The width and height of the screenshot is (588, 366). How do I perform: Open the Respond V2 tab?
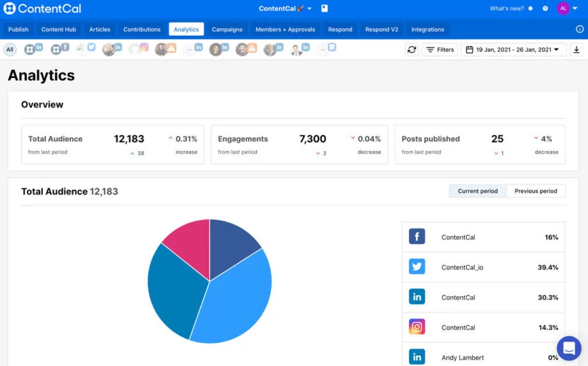pos(382,29)
